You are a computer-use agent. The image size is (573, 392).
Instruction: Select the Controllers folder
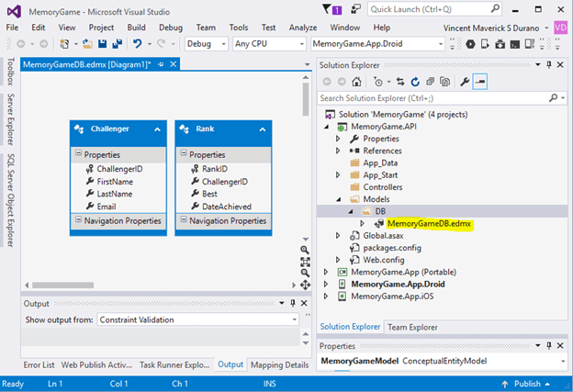tap(383, 187)
